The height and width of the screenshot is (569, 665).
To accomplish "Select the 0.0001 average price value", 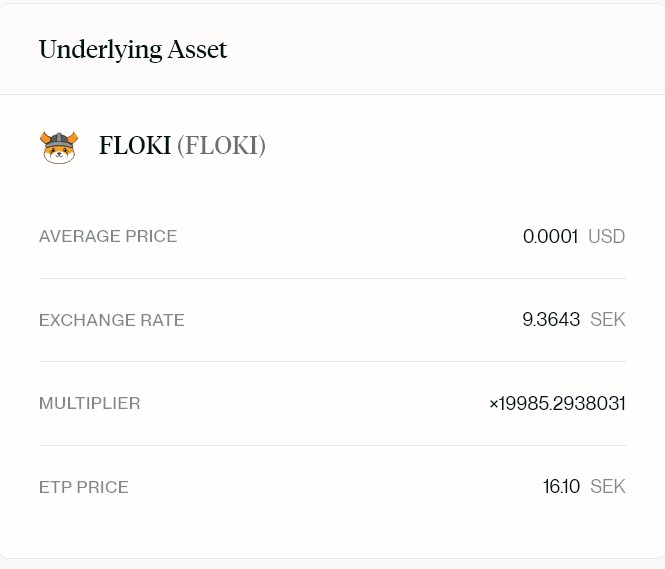I will pos(550,237).
